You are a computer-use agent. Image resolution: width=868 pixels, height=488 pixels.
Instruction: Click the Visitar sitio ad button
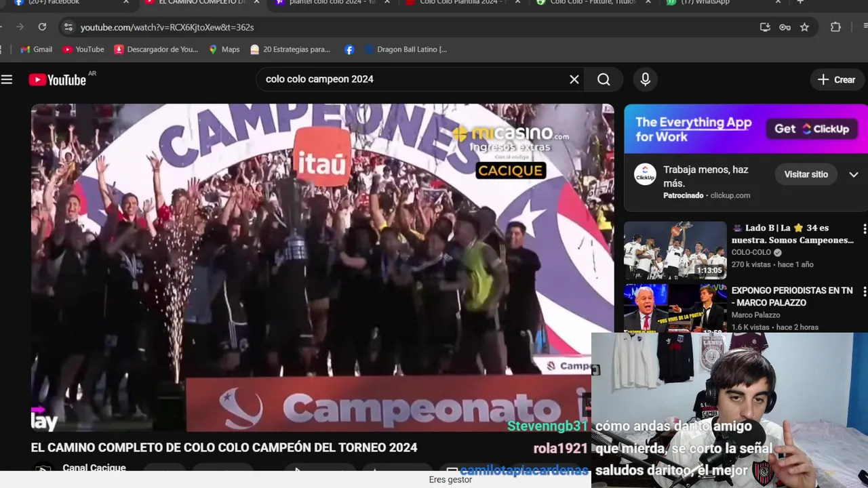tap(806, 174)
